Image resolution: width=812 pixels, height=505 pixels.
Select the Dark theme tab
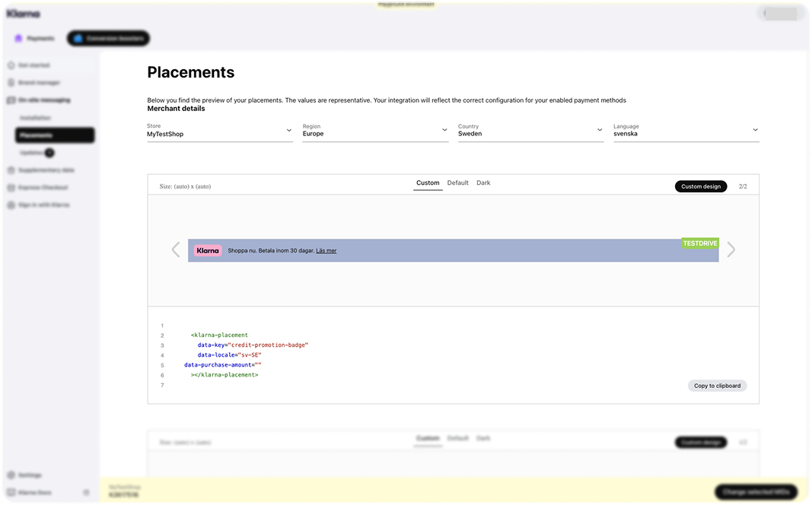tap(483, 183)
